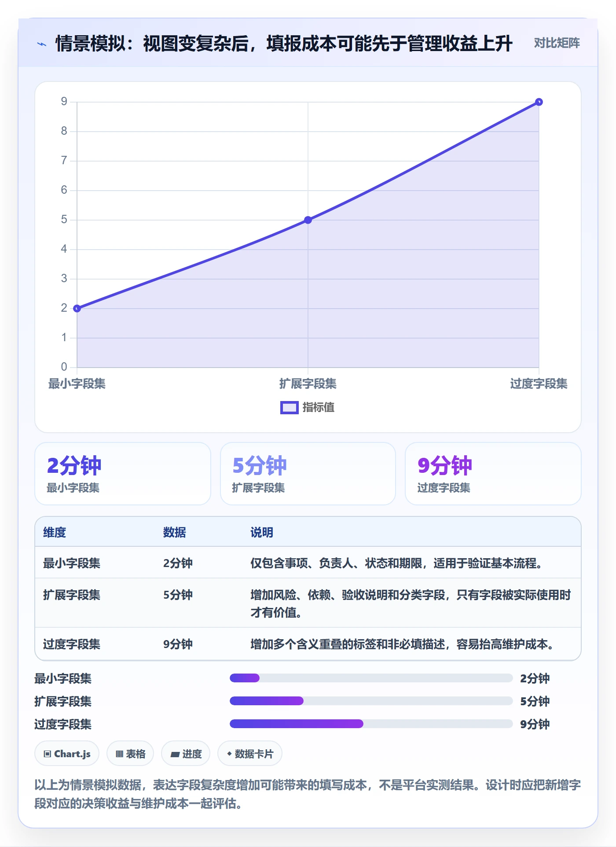Click the 9分钟 value after the progress bar
This screenshot has width=616, height=847.
coord(535,724)
